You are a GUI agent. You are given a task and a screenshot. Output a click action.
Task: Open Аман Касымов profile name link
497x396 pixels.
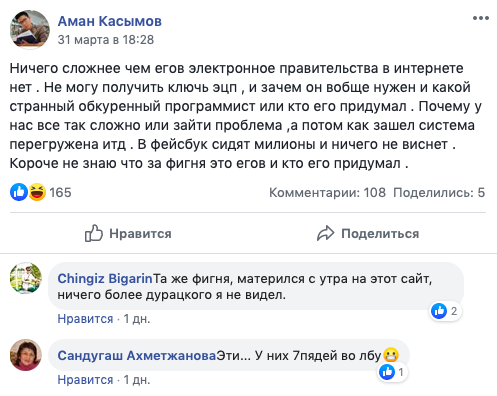[110, 21]
